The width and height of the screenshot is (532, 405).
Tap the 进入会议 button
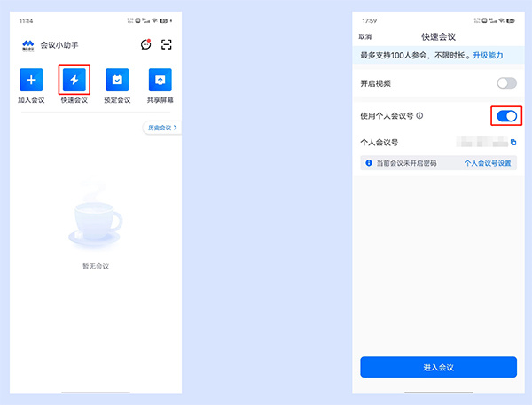tap(438, 367)
